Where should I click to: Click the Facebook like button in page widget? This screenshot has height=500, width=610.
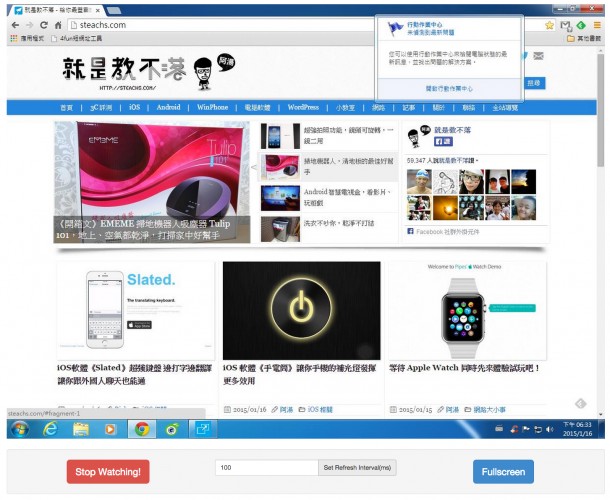[443, 142]
